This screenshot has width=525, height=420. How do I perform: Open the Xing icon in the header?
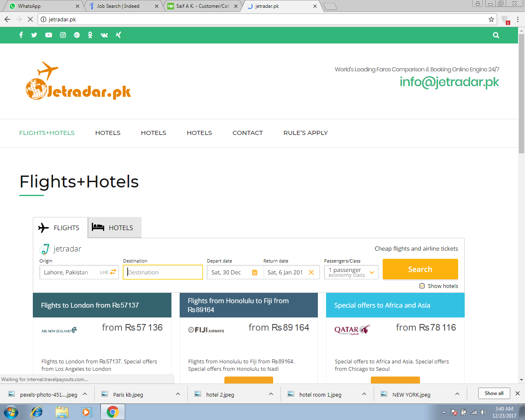[118, 35]
